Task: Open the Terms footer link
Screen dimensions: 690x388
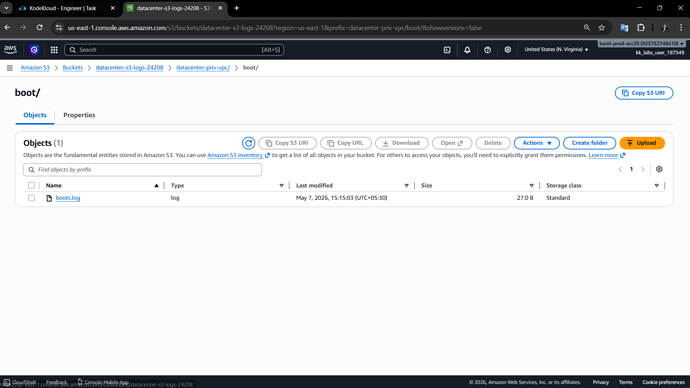Action: 625,382
